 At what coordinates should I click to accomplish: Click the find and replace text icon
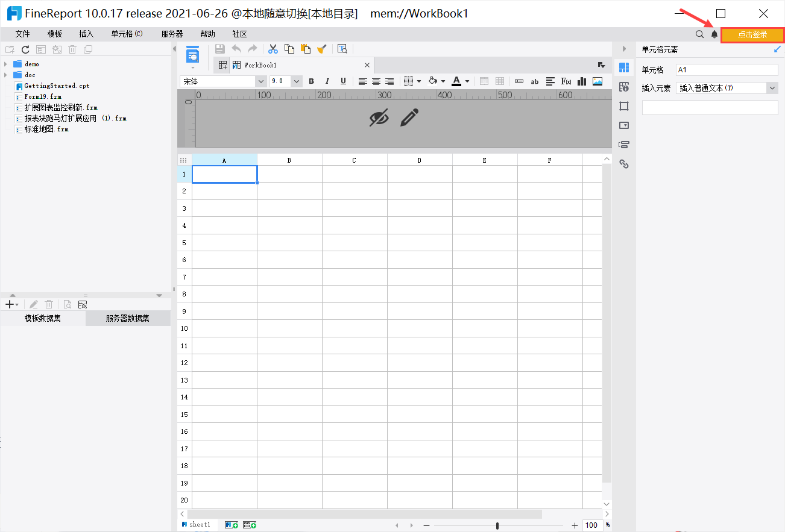click(x=342, y=49)
